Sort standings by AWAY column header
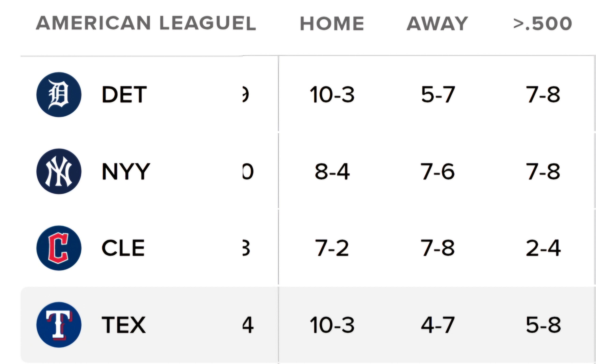596x364 pixels. (x=437, y=24)
